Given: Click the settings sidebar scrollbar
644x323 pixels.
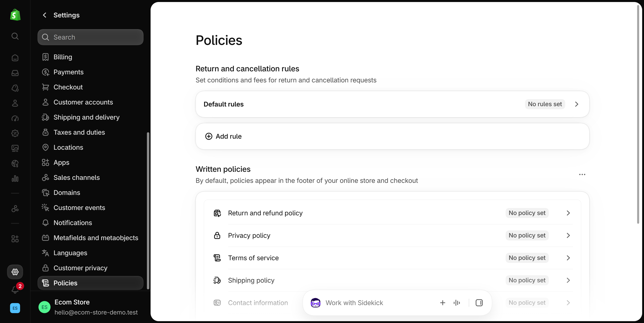Looking at the screenshot, I should 148,211.
